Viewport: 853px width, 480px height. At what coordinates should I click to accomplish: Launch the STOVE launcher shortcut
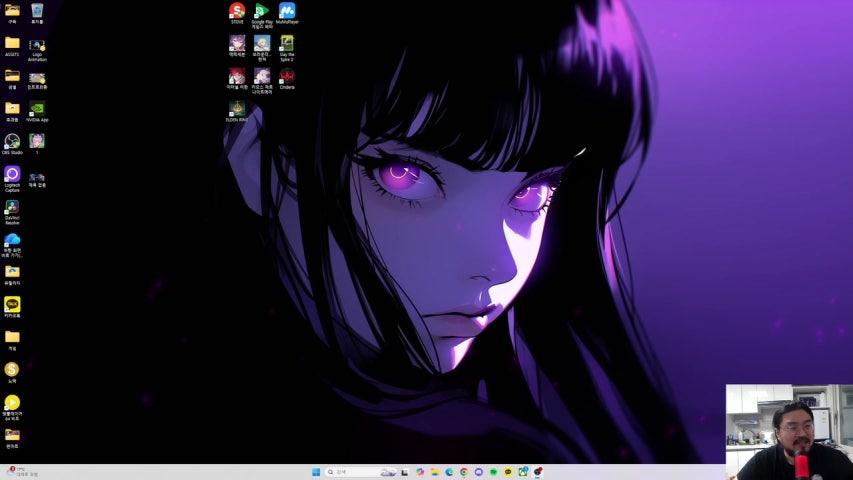[x=237, y=13]
